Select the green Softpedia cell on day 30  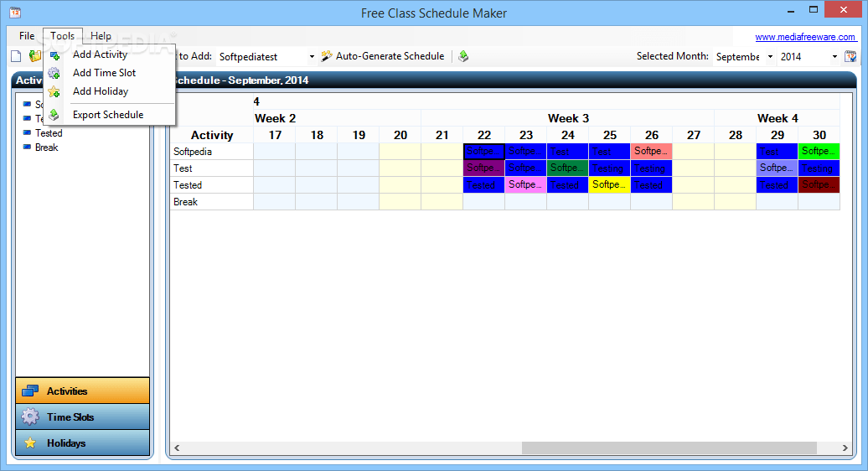tap(819, 151)
